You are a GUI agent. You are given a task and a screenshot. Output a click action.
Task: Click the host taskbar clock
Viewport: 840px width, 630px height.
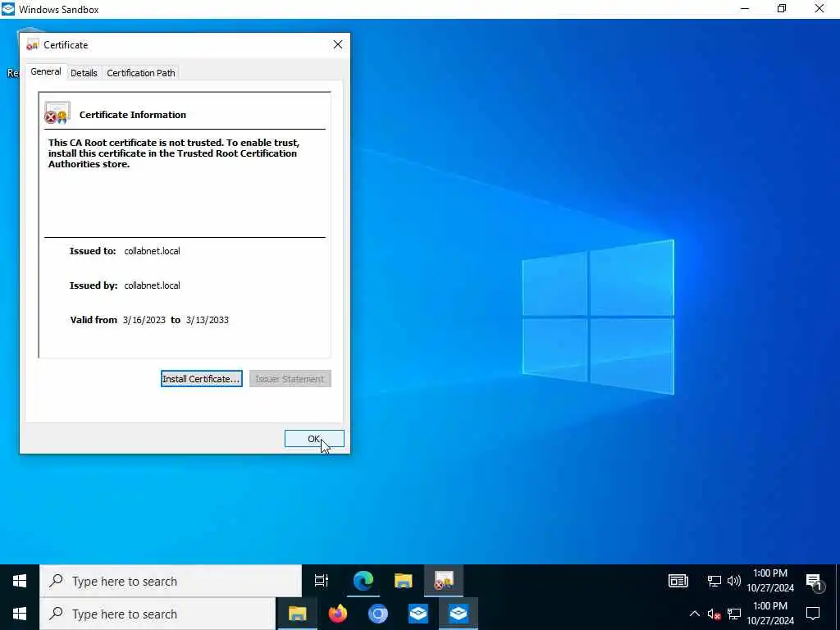pos(770,614)
